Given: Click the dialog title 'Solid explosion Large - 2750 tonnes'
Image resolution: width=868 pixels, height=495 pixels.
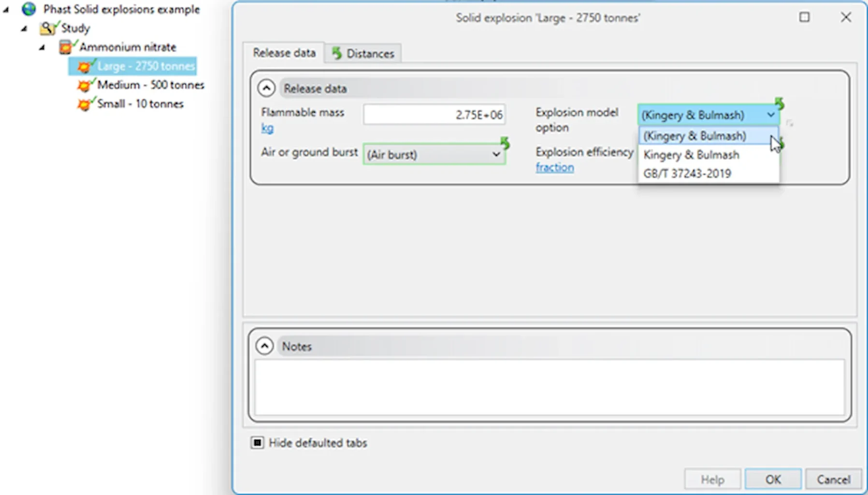Looking at the screenshot, I should click(548, 18).
